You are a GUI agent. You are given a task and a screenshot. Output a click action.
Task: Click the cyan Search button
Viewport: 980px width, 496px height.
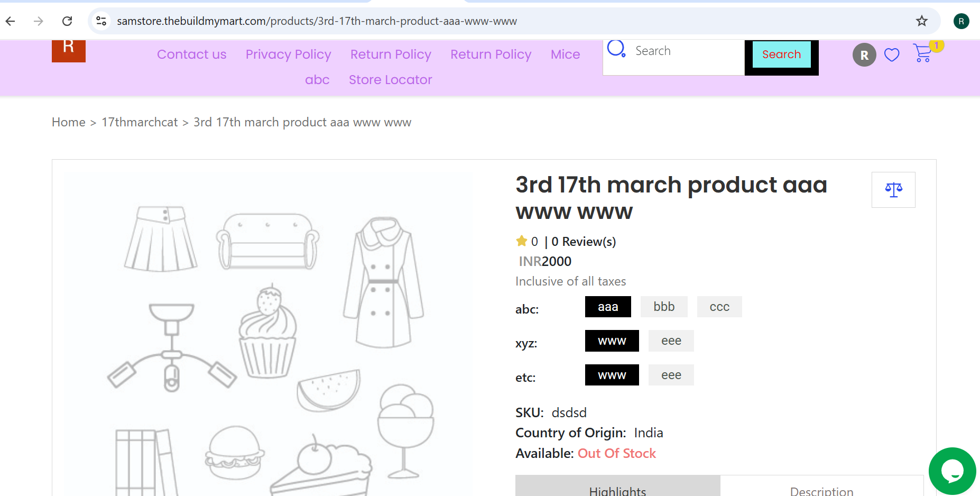coord(781,54)
